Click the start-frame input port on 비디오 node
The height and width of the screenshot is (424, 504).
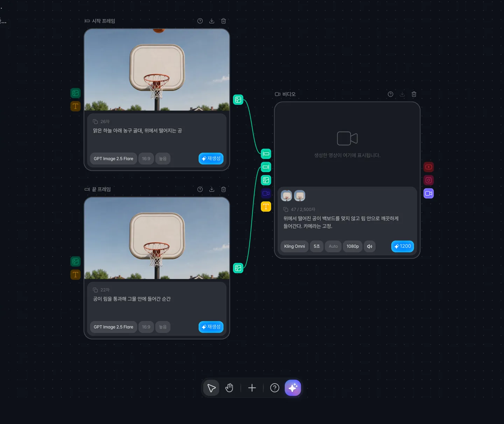[266, 154]
